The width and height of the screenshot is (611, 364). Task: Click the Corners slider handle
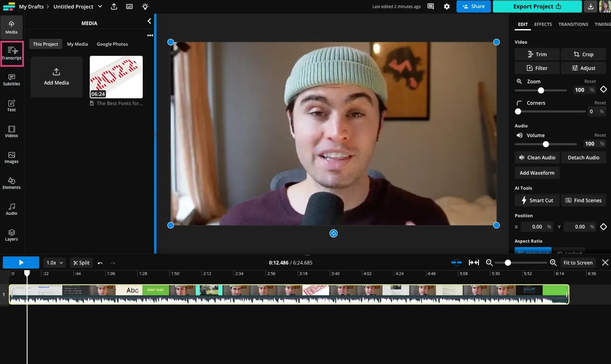(x=518, y=111)
